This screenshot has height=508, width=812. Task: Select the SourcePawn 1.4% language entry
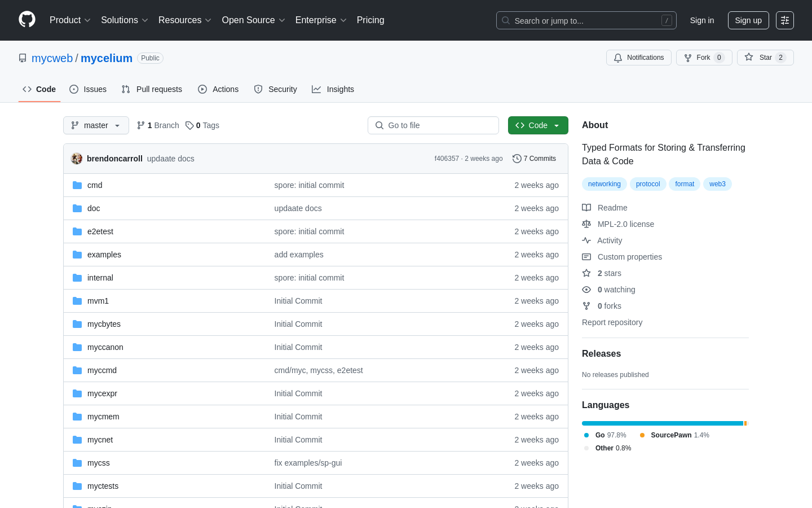pyautogui.click(x=674, y=435)
